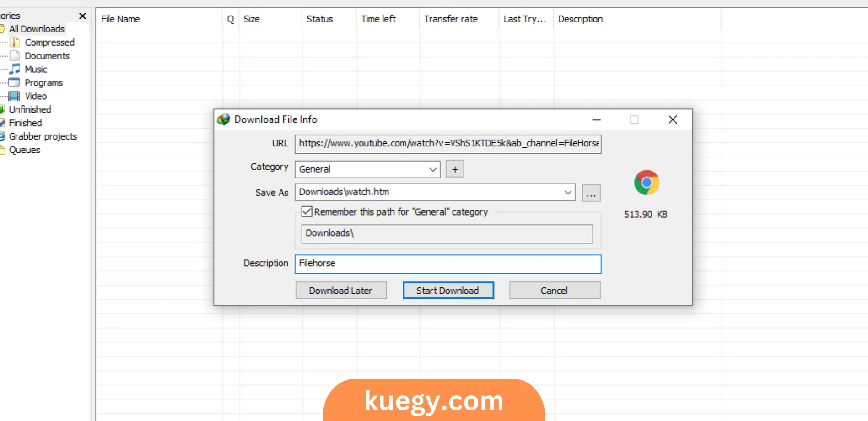Click the Start Download button
Screen dimensions: 868x421
click(448, 291)
